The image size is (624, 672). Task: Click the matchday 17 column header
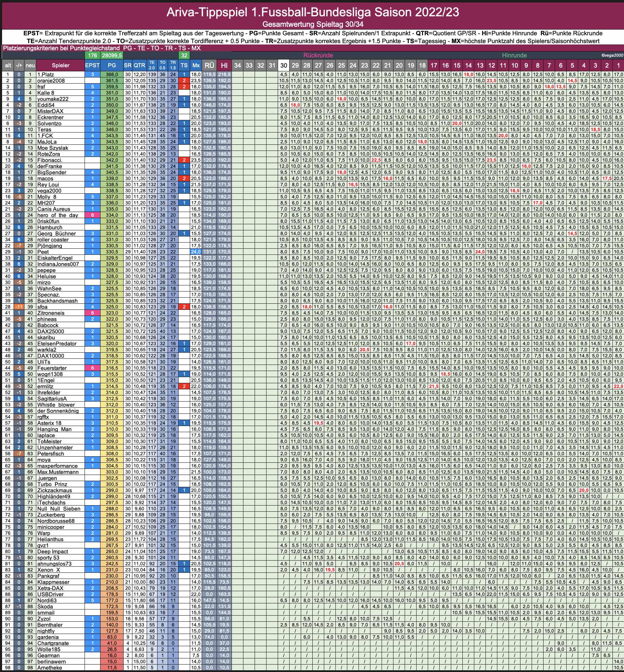tap(434, 65)
